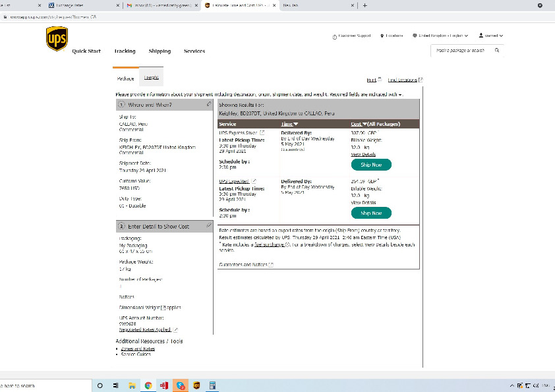Viewport: 555px width, 392px height.
Task: Open the Tracking menu
Action: (125, 51)
